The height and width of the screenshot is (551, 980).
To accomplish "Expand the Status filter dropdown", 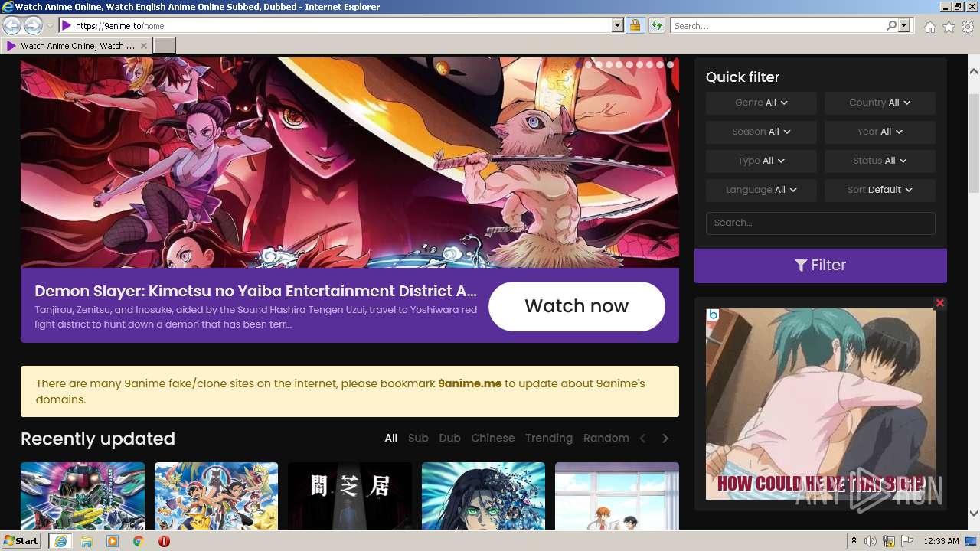I will (880, 161).
